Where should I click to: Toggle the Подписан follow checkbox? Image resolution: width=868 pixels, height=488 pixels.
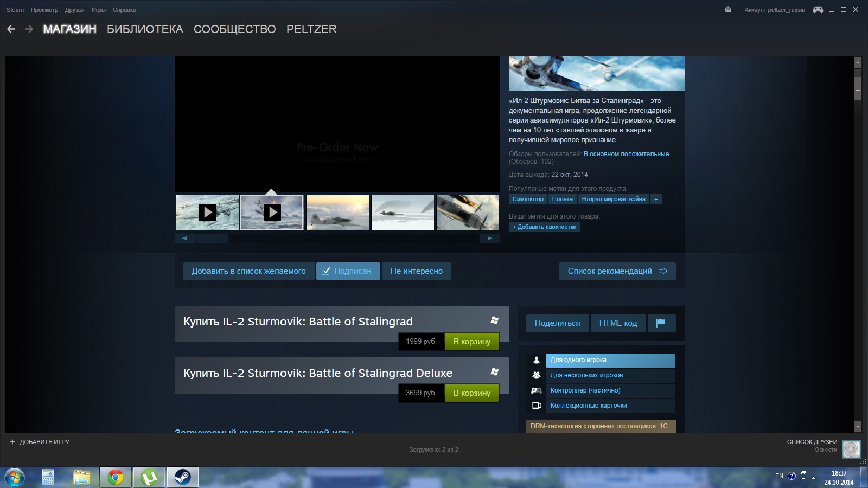click(327, 271)
